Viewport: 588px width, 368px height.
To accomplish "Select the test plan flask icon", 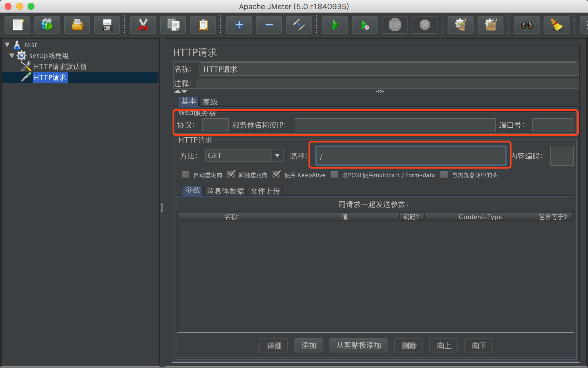I will [17, 45].
